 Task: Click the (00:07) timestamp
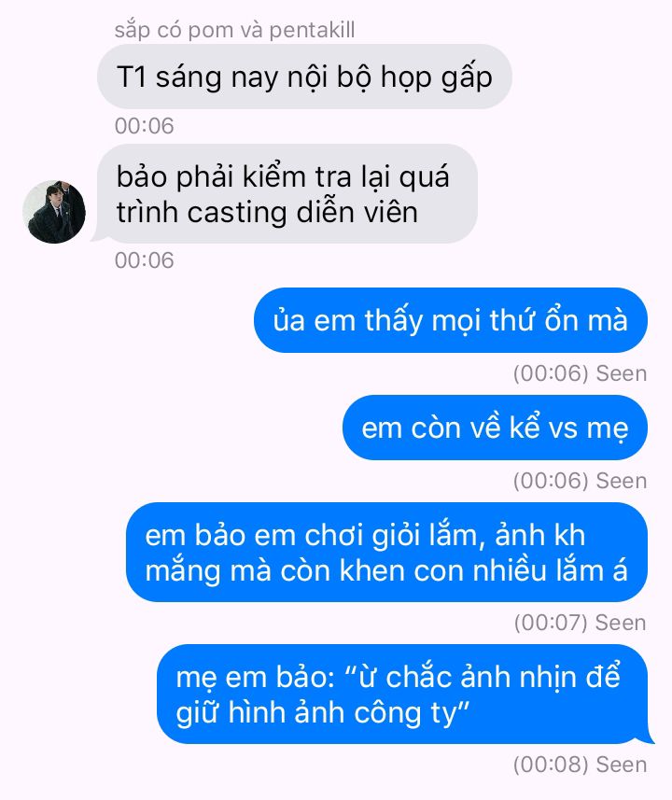click(551, 623)
